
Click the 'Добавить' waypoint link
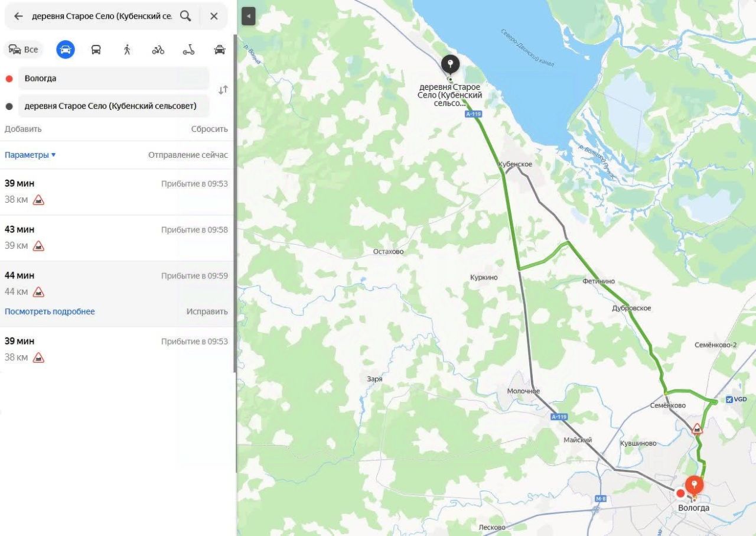(x=23, y=129)
